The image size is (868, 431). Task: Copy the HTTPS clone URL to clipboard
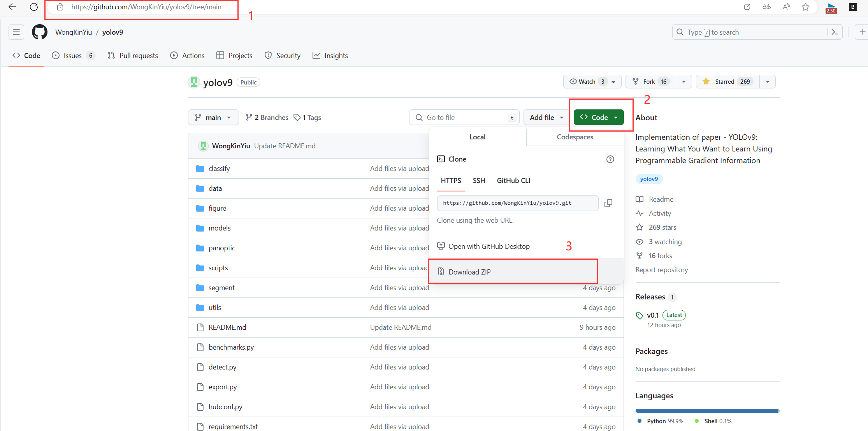pos(608,203)
